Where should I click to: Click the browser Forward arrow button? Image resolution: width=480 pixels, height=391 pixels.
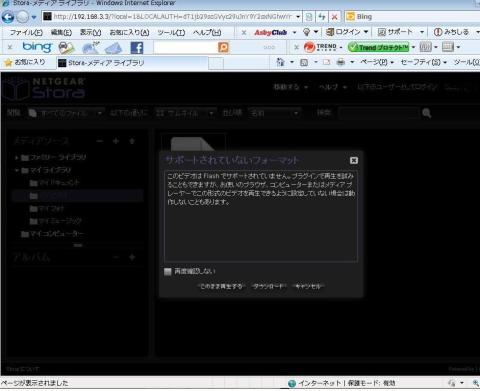pyautogui.click(x=22, y=17)
